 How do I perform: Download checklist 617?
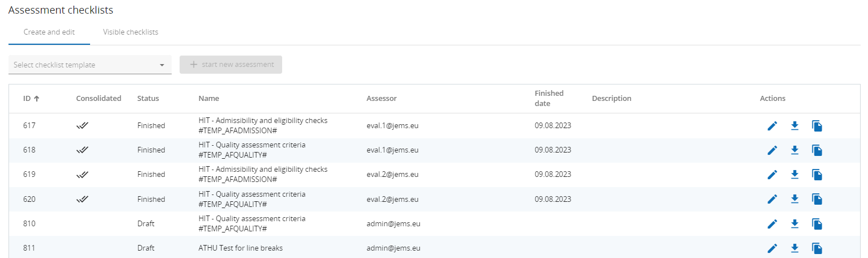794,126
